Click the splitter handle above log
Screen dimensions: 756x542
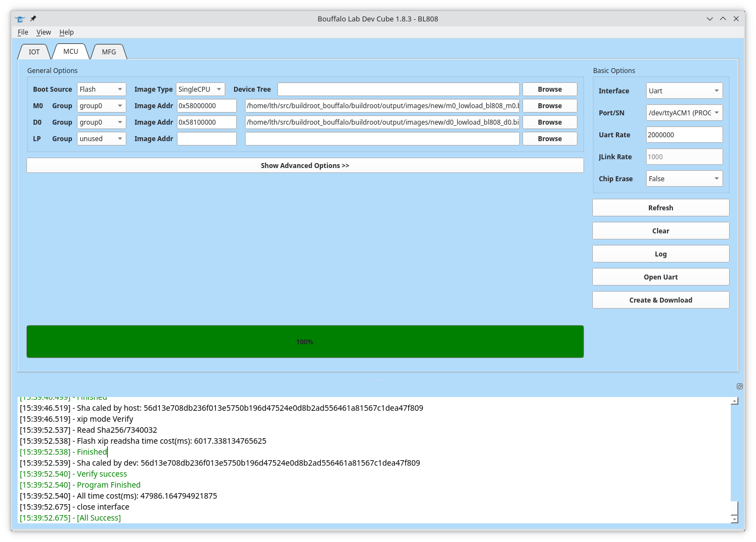[x=379, y=379]
